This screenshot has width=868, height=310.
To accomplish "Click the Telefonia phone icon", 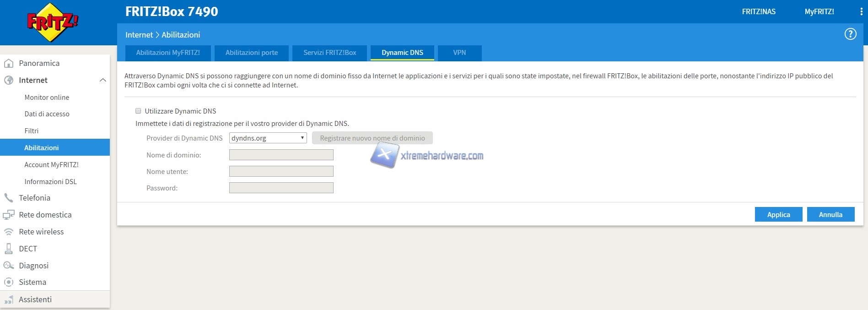I will [9, 198].
